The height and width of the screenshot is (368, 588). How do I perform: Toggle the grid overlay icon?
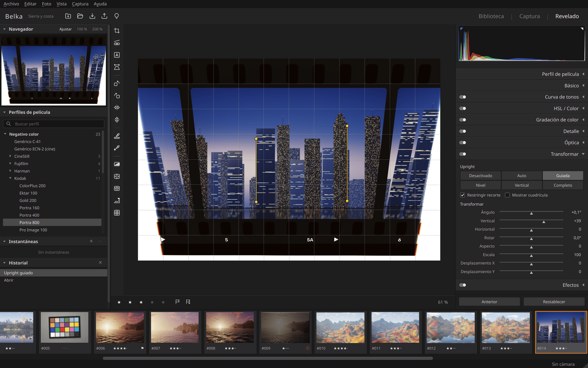point(117,213)
